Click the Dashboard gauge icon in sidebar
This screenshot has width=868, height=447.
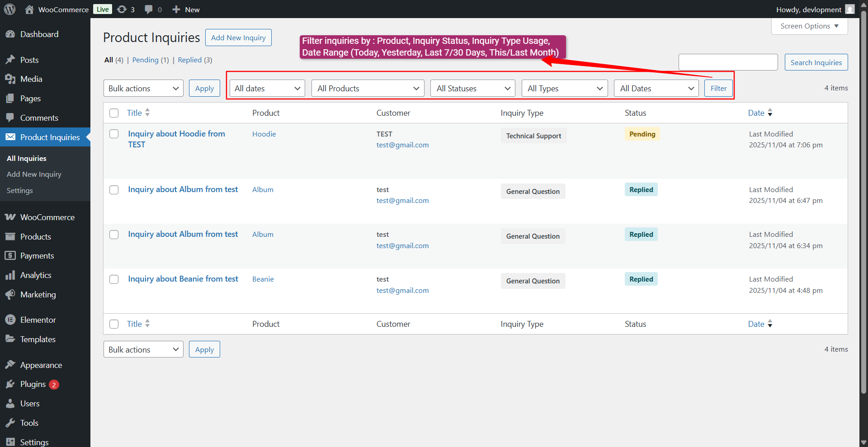(x=10, y=34)
